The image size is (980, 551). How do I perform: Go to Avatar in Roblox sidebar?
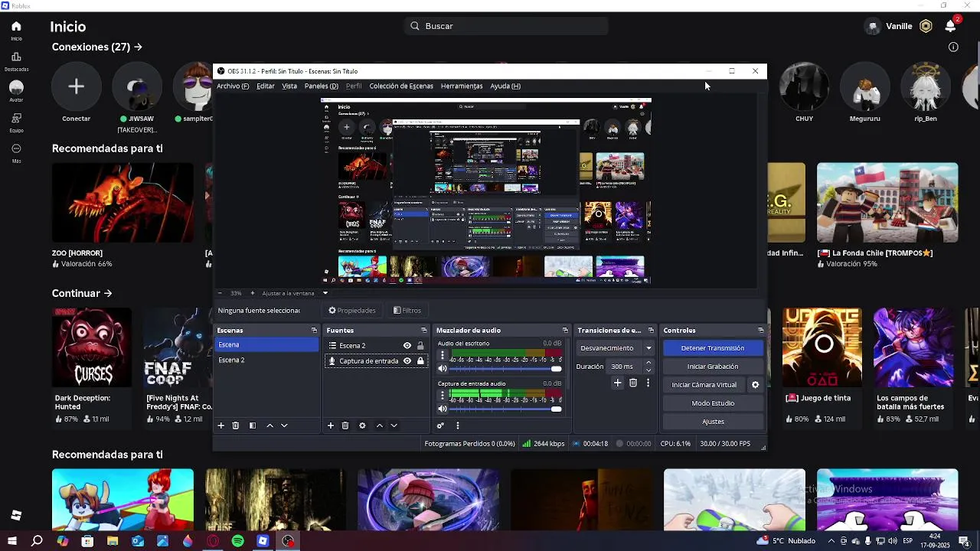click(16, 91)
